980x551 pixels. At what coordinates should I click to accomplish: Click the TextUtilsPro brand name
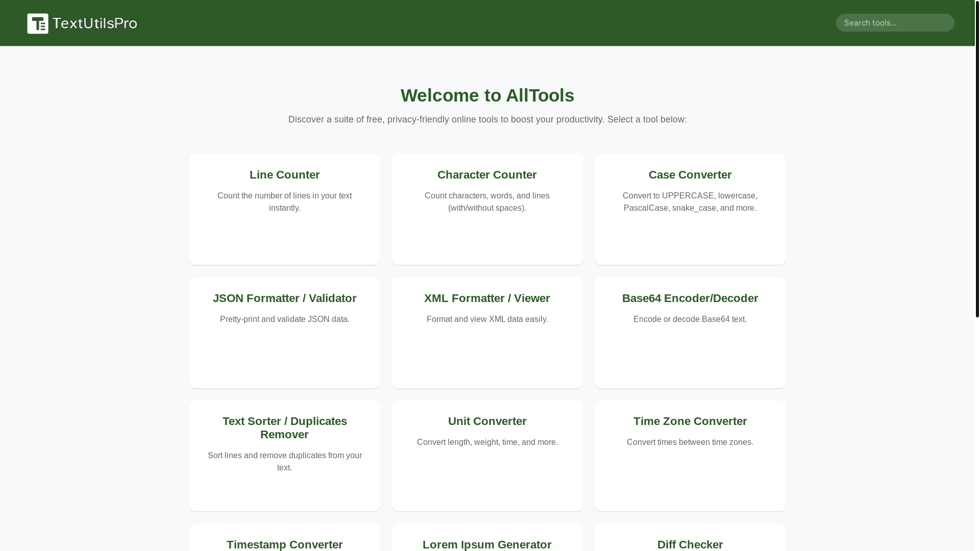pyautogui.click(x=94, y=23)
